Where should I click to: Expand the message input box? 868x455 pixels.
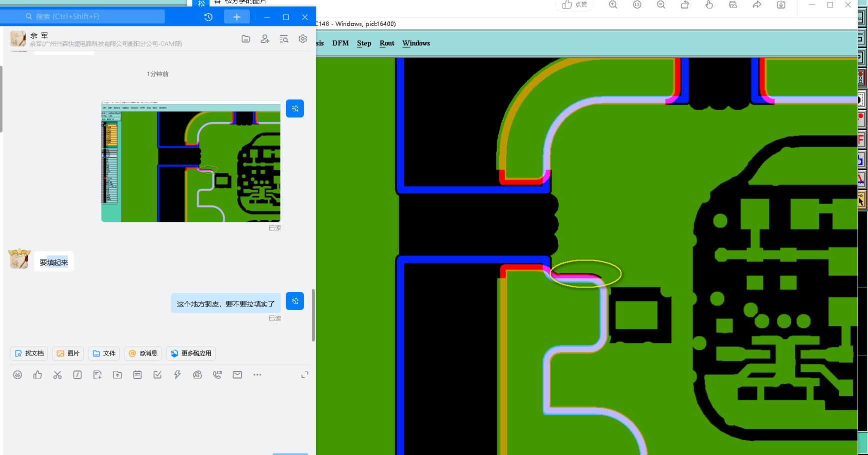tap(304, 375)
